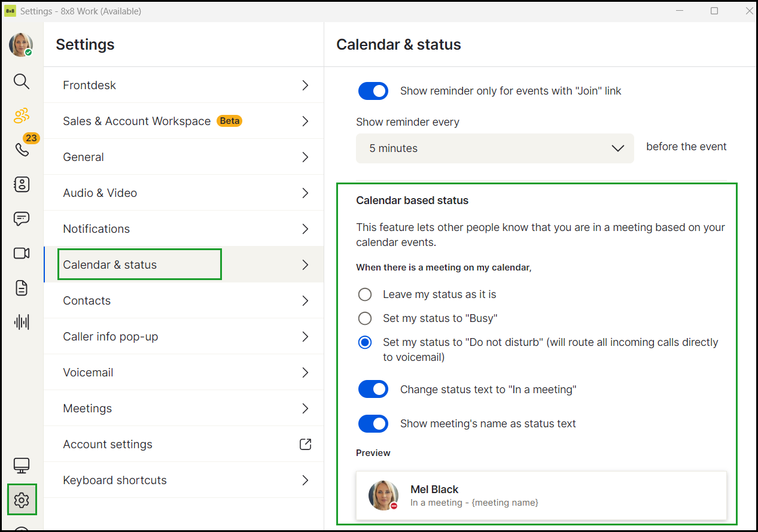
Task: Click the Calendar based status heading
Action: pos(412,200)
